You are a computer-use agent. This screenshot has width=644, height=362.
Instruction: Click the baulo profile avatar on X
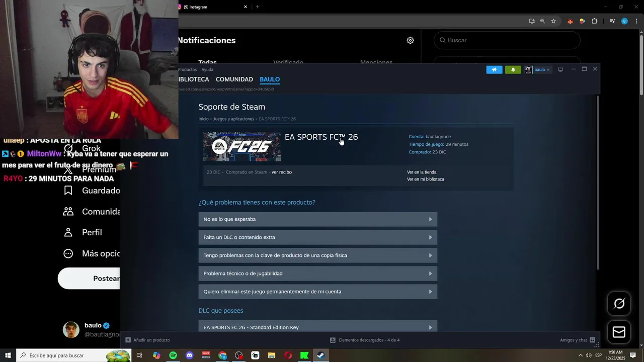coord(71,330)
